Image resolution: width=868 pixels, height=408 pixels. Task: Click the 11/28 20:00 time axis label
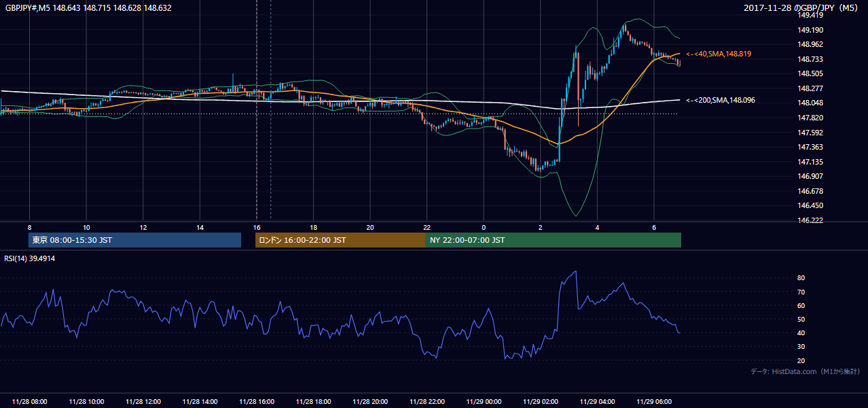[370, 402]
